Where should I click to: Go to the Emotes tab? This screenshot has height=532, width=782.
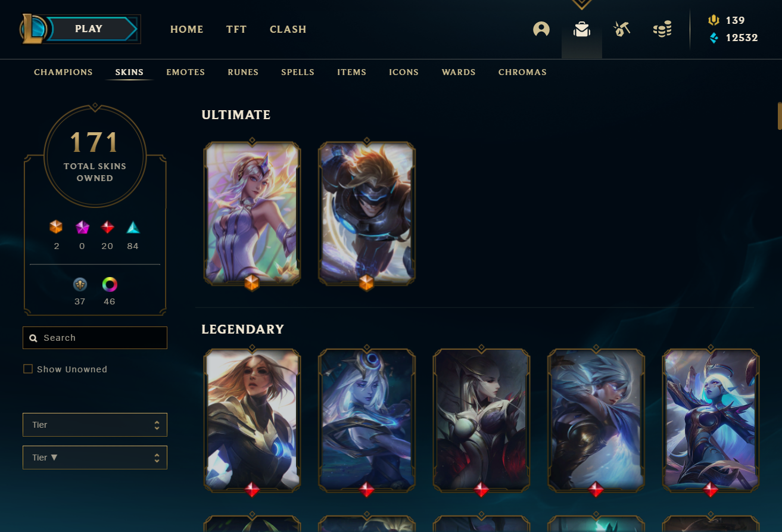pyautogui.click(x=185, y=72)
